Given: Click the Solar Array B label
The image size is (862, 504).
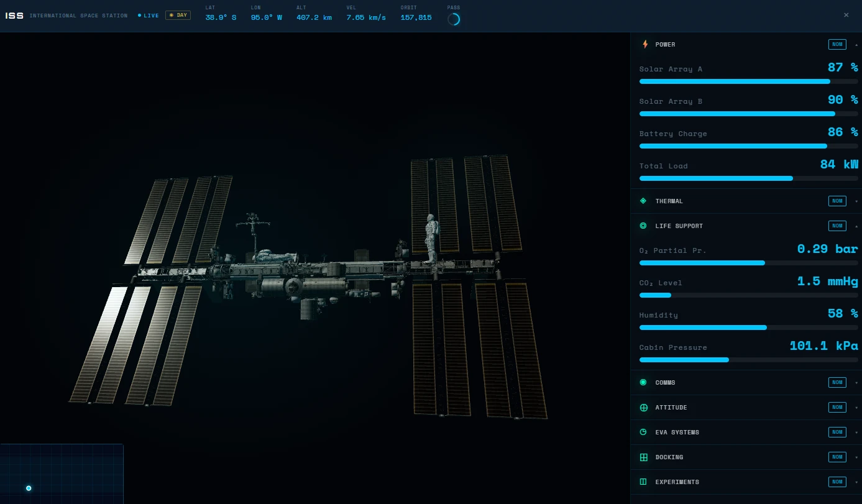Looking at the screenshot, I should 671,101.
